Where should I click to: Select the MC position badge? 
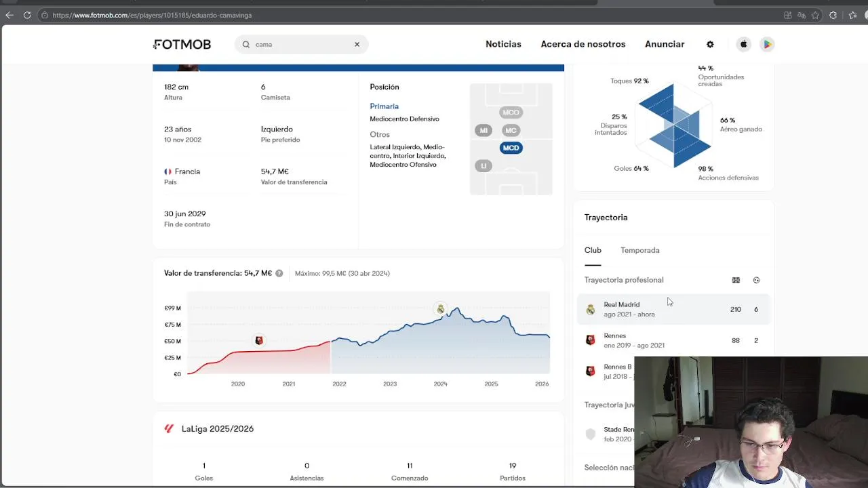pos(511,130)
